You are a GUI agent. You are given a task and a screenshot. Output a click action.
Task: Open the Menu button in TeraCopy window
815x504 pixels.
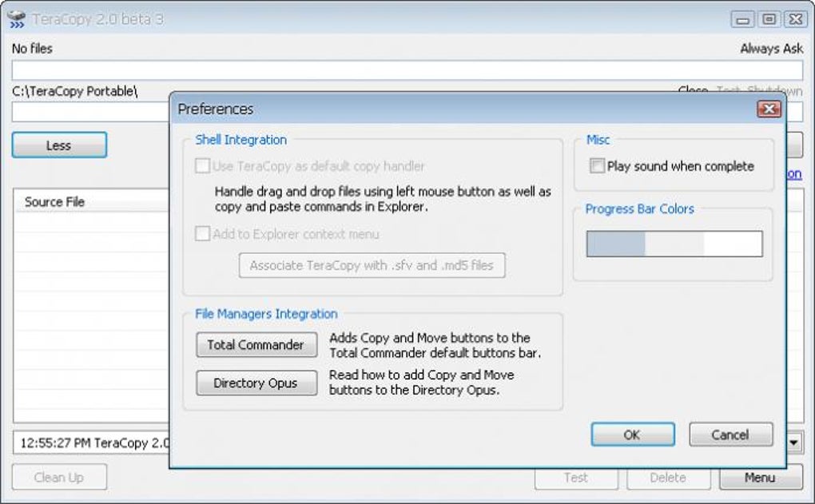761,478
